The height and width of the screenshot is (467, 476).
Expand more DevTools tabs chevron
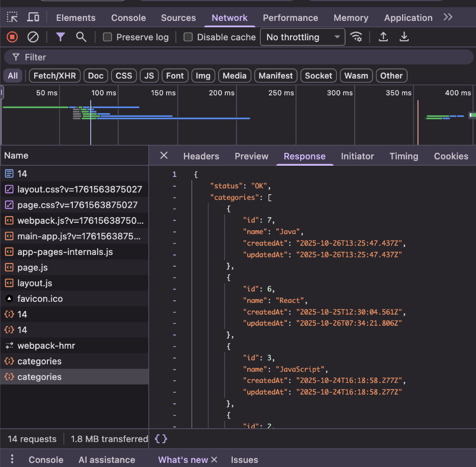(447, 17)
